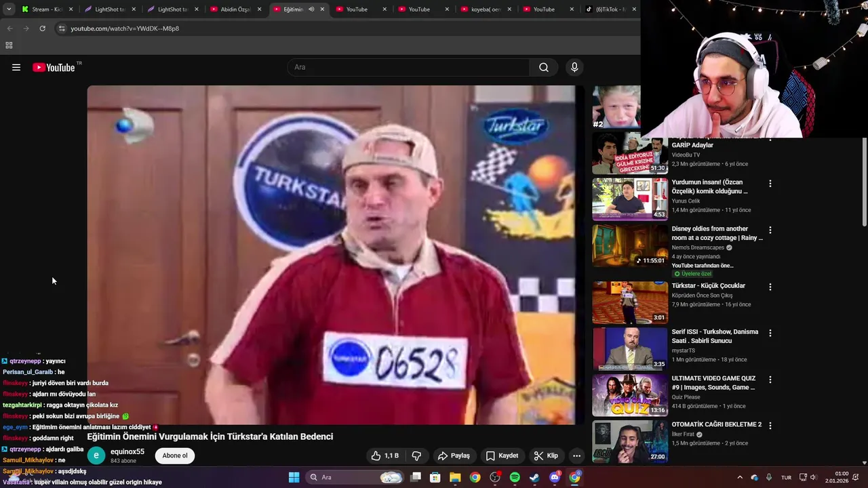
Task: Open Otomatik Çağrı Bekletme 2 title
Action: click(716, 425)
